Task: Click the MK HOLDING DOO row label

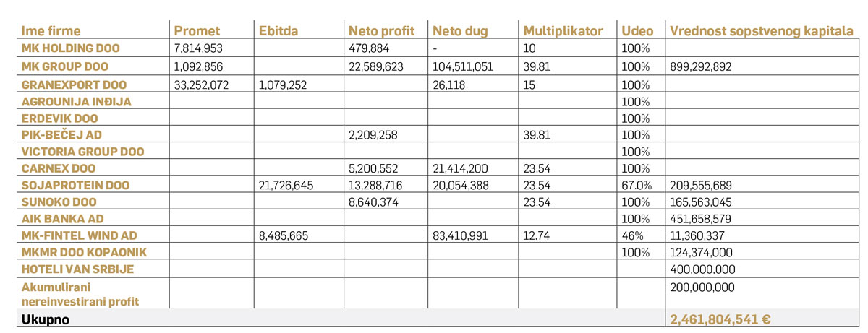Action: (71, 48)
